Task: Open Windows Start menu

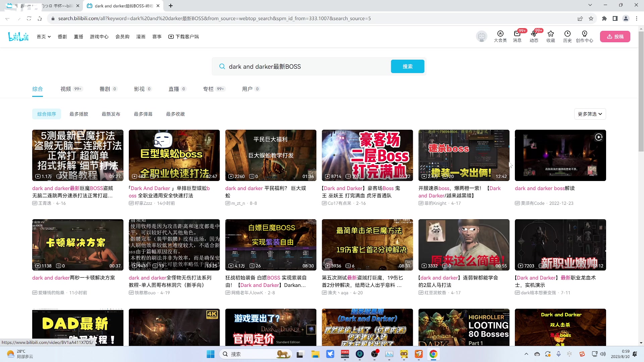Action: click(x=210, y=354)
